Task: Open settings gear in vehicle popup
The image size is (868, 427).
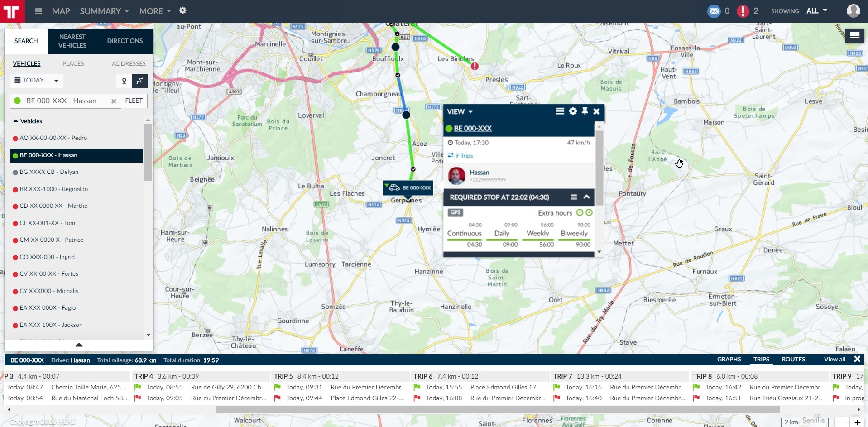Action: tap(573, 111)
